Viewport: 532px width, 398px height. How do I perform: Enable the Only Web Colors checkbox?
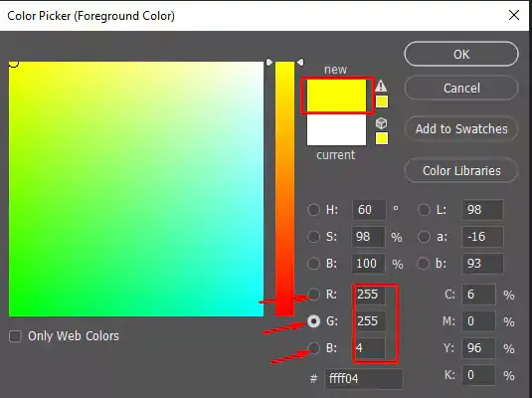tap(15, 336)
